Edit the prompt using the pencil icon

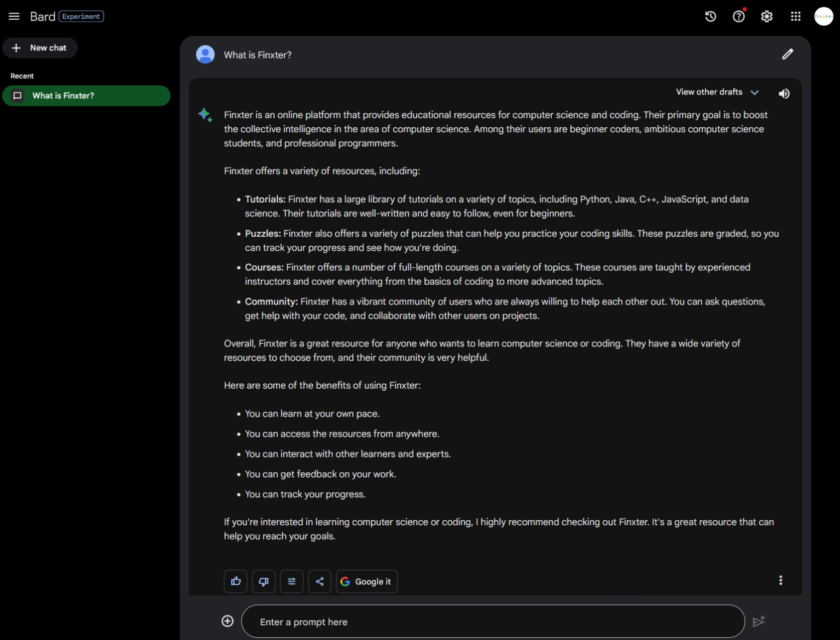[x=787, y=54]
